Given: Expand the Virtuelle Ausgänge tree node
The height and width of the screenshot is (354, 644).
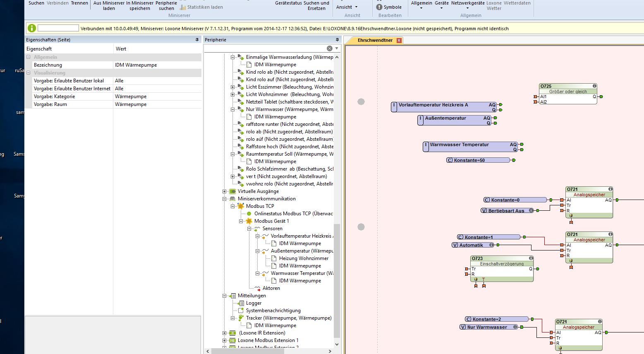Looking at the screenshot, I should coord(225,191).
